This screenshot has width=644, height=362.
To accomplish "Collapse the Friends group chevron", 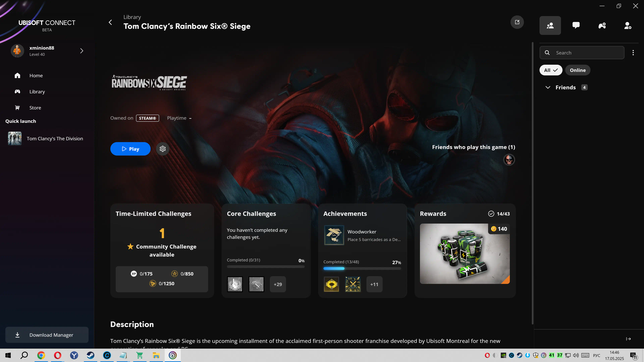I will click(548, 87).
